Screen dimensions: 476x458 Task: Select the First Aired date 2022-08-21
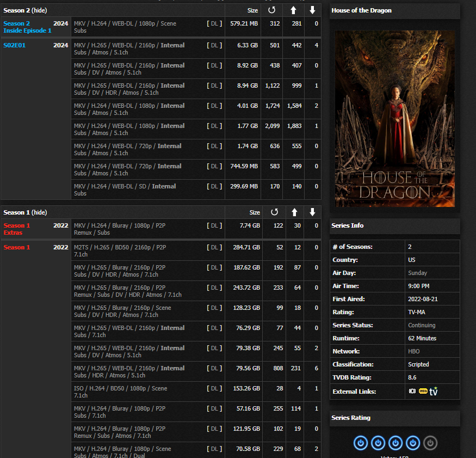click(423, 299)
